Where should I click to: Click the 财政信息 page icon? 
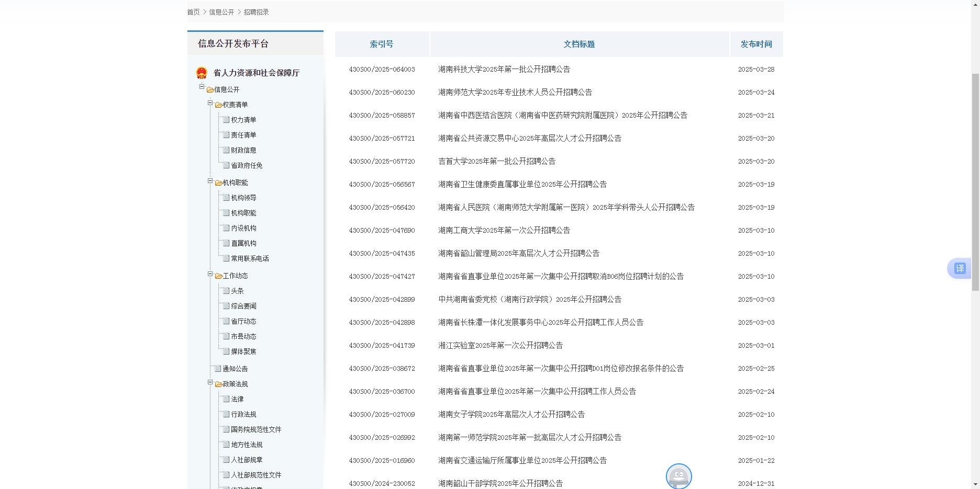[226, 150]
